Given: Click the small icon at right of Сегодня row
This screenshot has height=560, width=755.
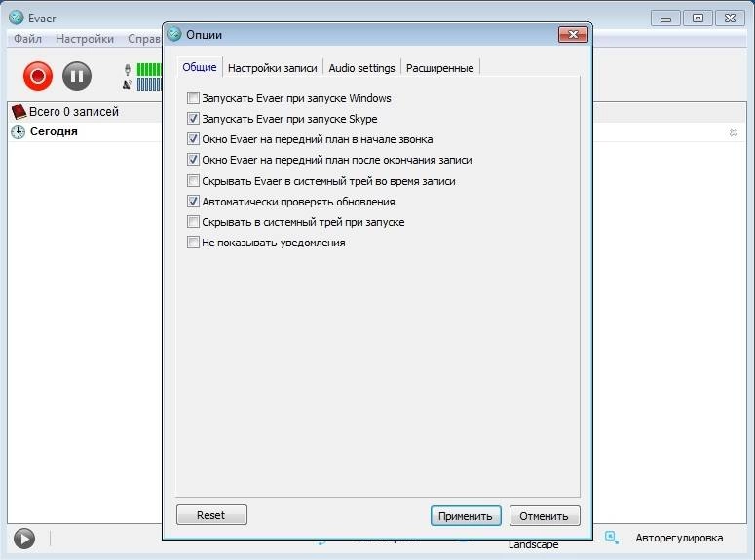Looking at the screenshot, I should click(x=733, y=131).
